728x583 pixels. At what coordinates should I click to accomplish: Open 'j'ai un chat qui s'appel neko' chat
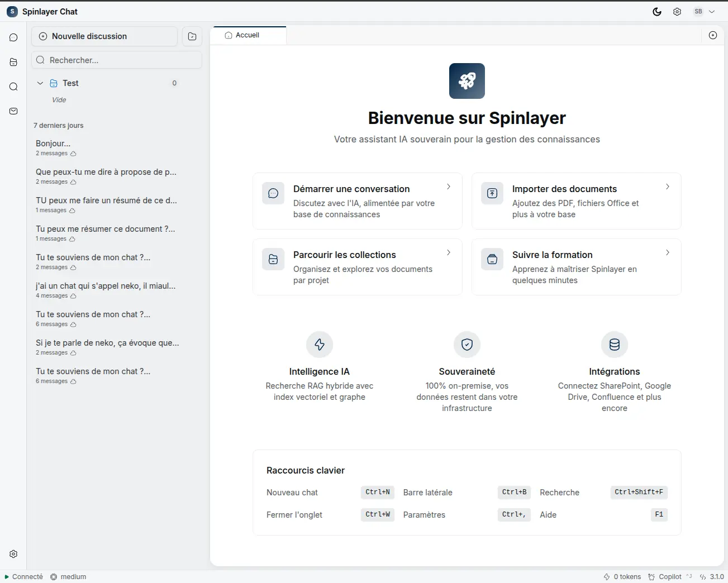pos(107,290)
